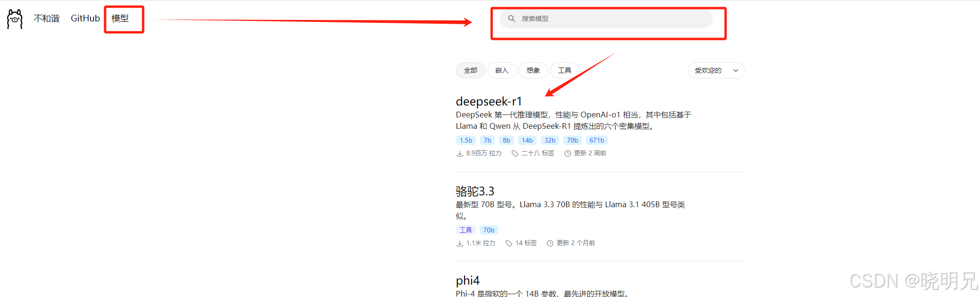The image size is (980, 297).
Task: Click the 更新 2 周前 text
Action: pyautogui.click(x=590, y=153)
